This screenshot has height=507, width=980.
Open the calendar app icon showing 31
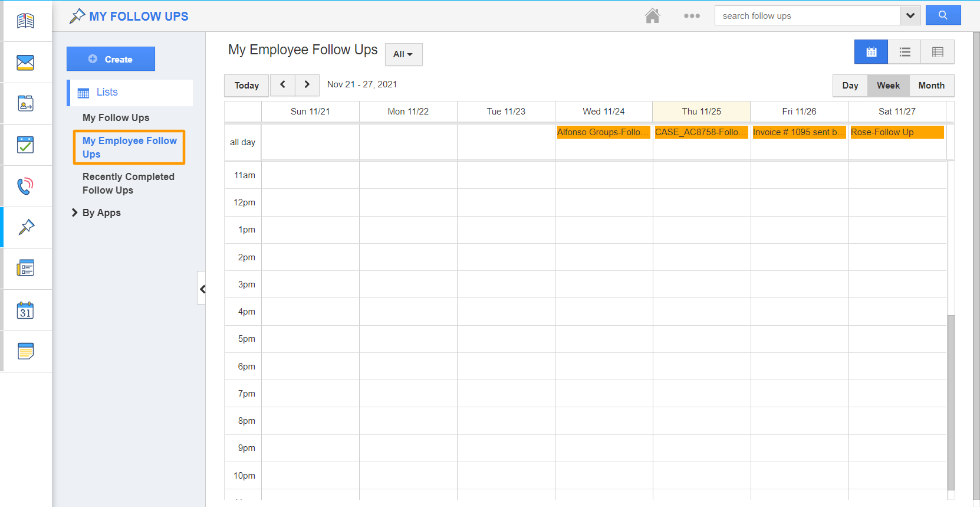tap(25, 310)
